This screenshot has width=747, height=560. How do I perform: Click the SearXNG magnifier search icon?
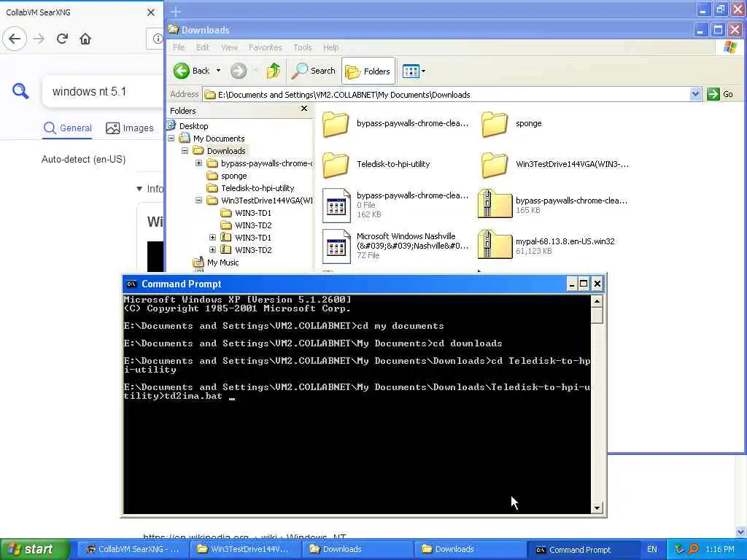point(20,90)
